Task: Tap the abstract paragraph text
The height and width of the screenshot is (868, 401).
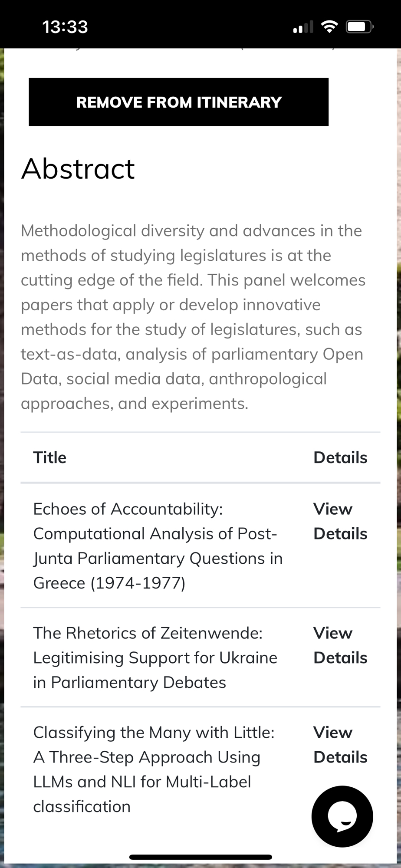Action: pyautogui.click(x=193, y=317)
